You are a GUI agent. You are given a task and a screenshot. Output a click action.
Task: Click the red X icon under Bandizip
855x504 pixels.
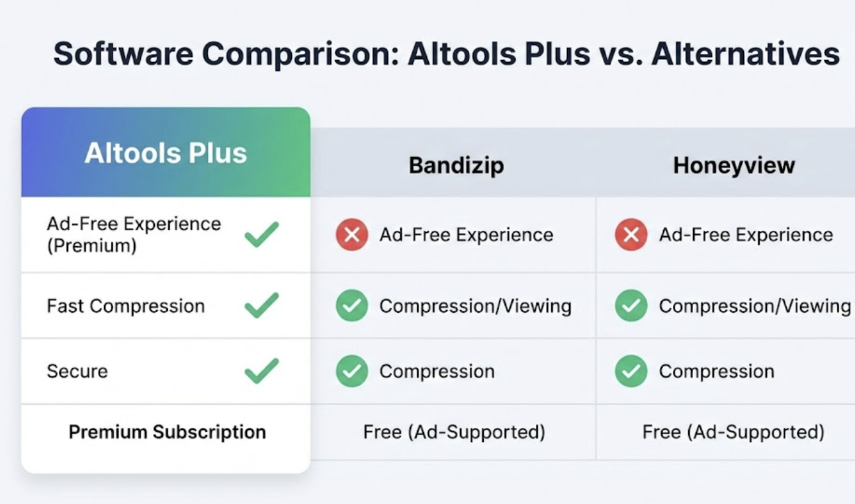(x=351, y=235)
